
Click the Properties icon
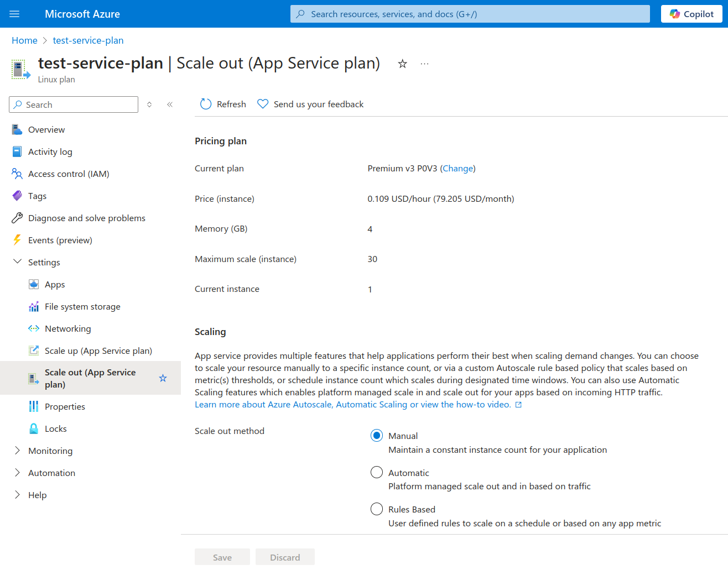click(x=34, y=406)
